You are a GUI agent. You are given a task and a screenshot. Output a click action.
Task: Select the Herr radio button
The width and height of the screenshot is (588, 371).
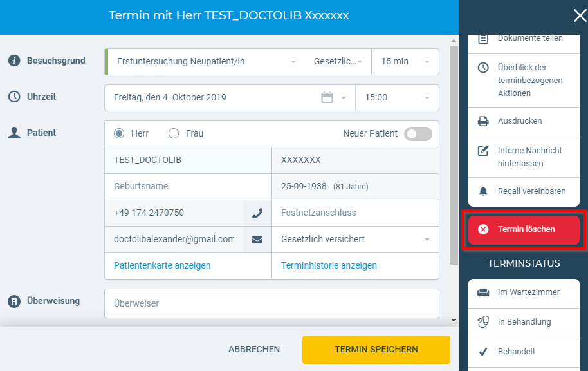(119, 134)
